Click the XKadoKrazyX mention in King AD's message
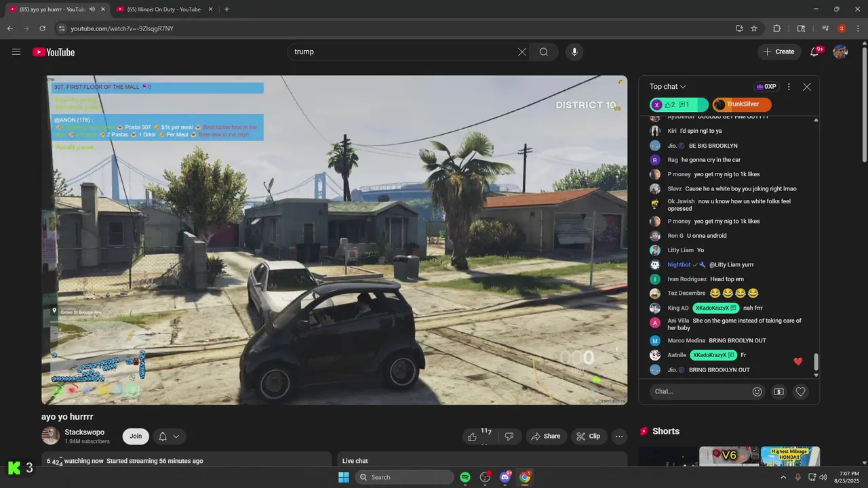 coord(715,308)
